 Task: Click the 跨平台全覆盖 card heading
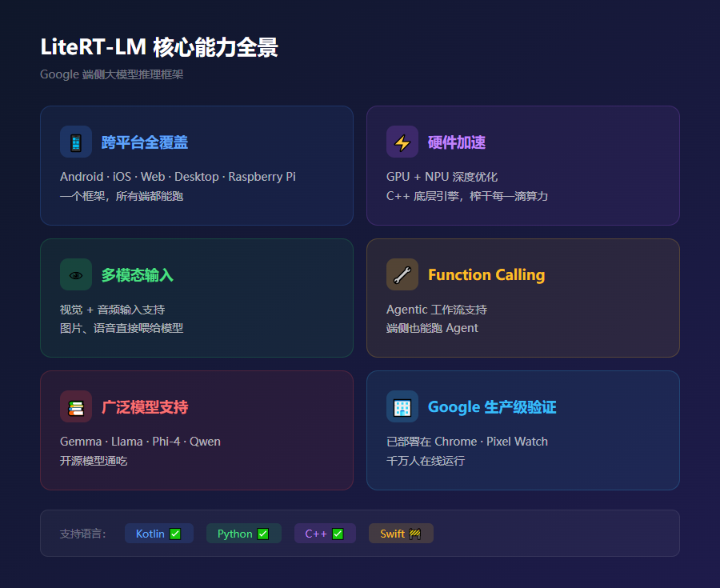coord(145,142)
